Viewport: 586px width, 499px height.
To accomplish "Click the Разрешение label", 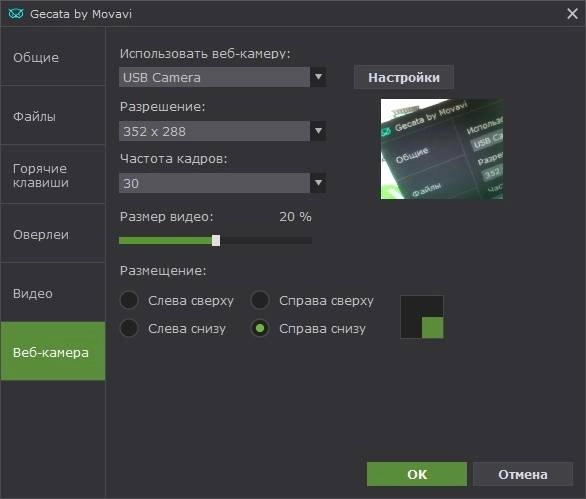I will pos(163,107).
